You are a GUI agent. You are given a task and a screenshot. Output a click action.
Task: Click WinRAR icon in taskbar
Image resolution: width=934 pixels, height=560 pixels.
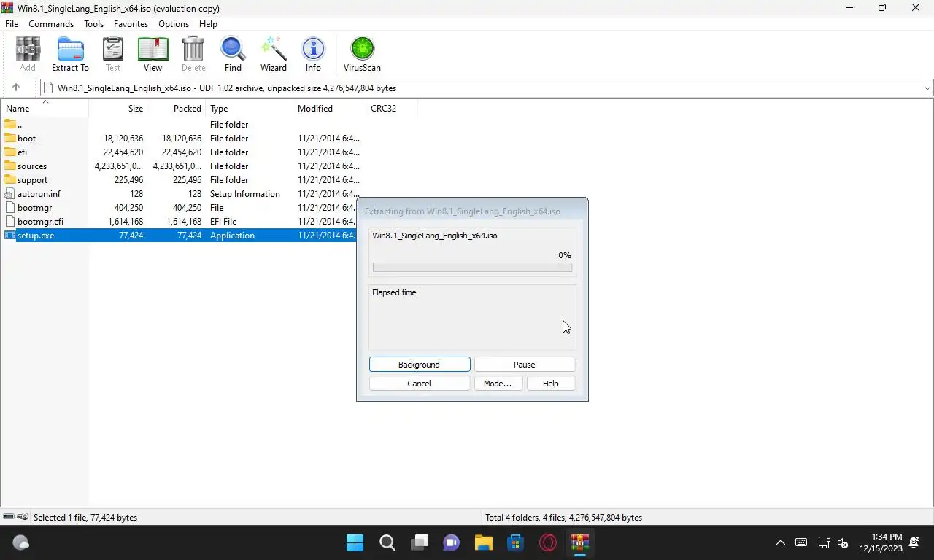[x=580, y=542]
